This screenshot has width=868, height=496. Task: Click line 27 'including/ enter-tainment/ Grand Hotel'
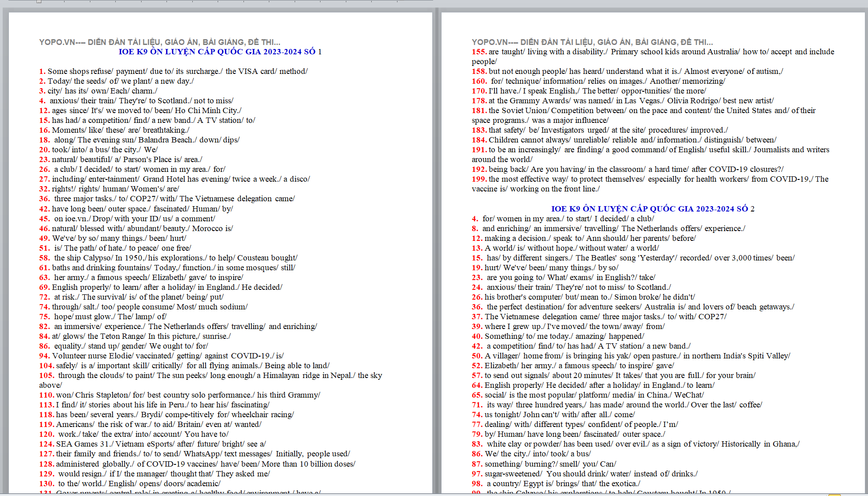(x=174, y=179)
